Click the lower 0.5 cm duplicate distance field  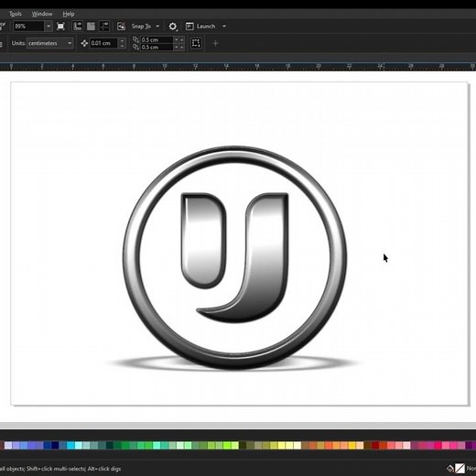pyautogui.click(x=157, y=47)
